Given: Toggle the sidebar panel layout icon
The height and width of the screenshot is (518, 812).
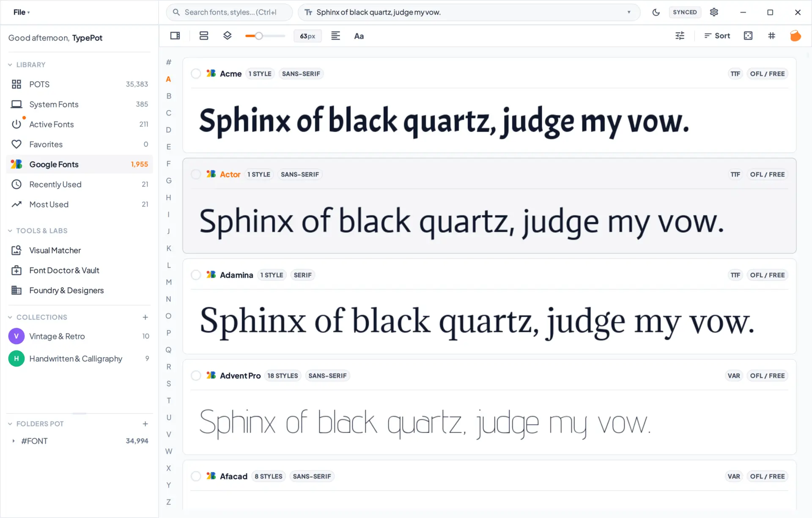Looking at the screenshot, I should [175, 36].
